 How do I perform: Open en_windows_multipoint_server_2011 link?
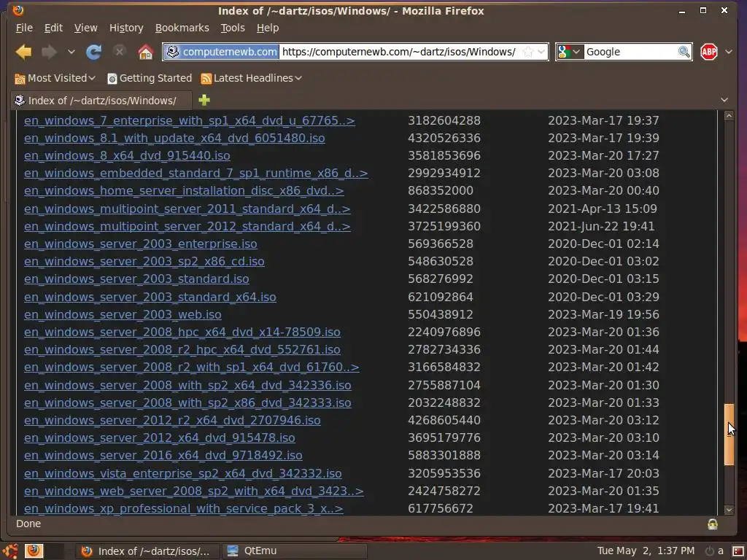coord(187,209)
